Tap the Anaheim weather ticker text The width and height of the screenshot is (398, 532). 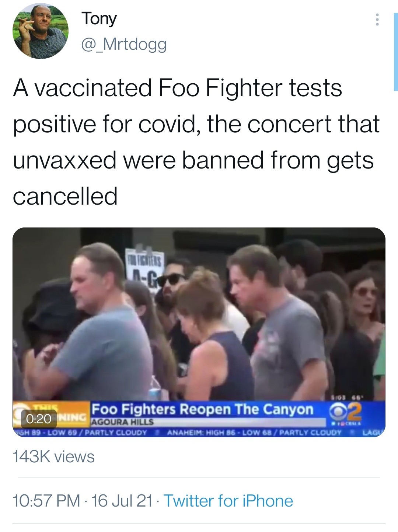(254, 432)
